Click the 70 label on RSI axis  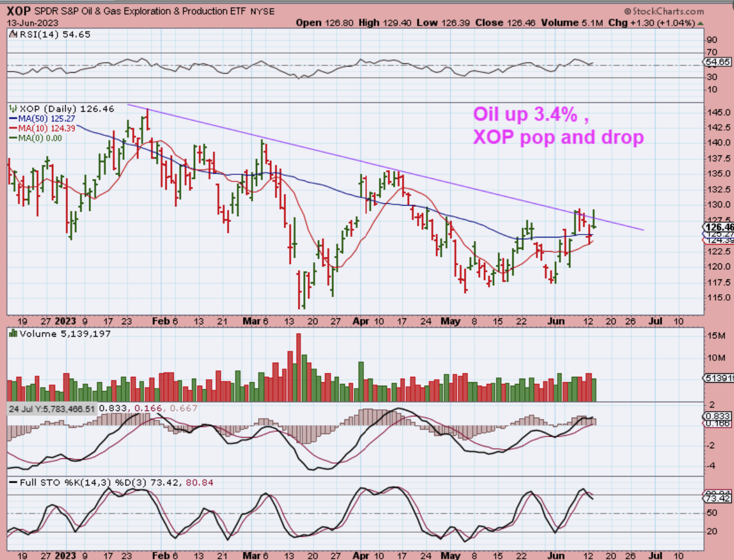click(712, 53)
